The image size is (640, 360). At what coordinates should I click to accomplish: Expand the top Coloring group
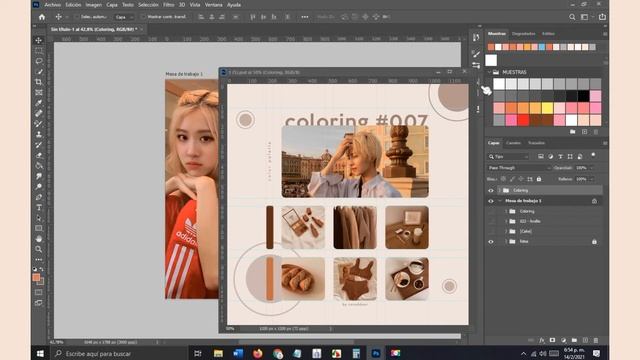tap(500, 191)
